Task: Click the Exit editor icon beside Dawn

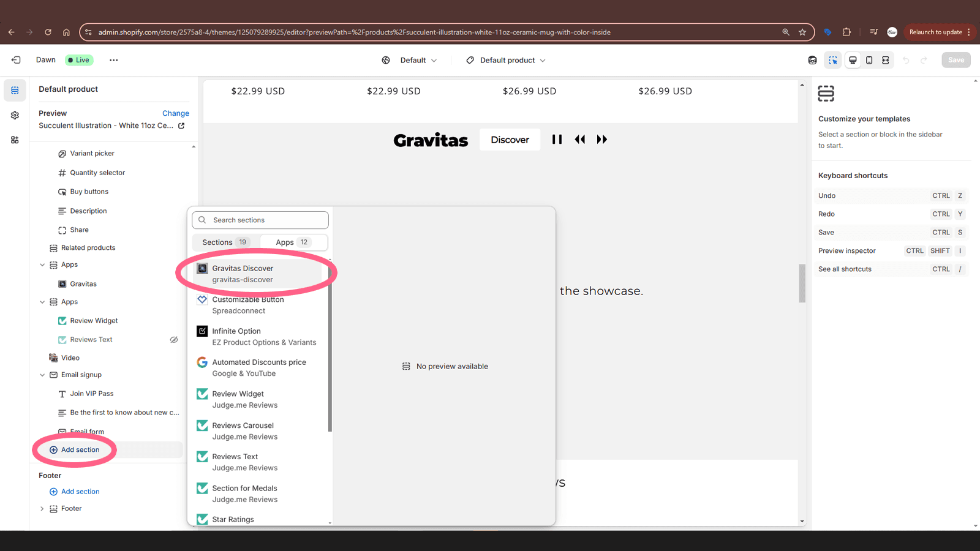Action: tap(16, 60)
